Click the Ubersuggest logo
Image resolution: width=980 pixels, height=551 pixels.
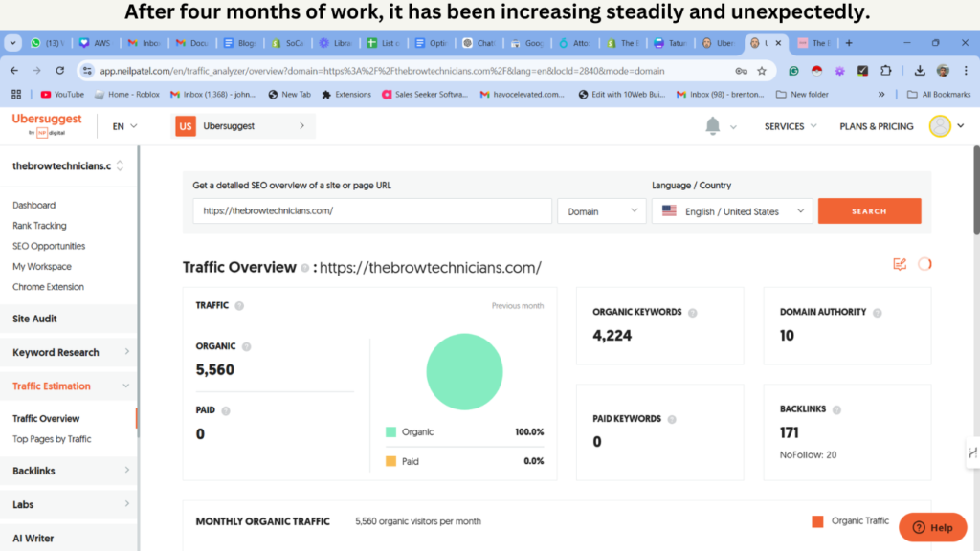(x=47, y=124)
